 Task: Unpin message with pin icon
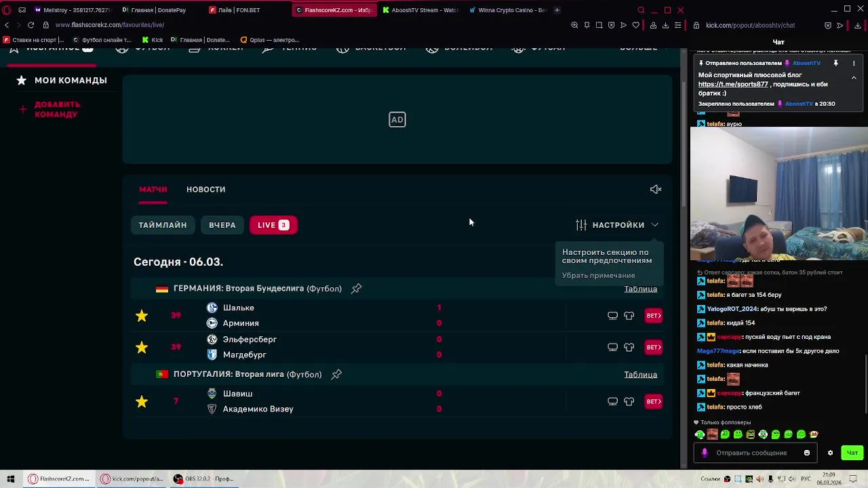(x=835, y=63)
